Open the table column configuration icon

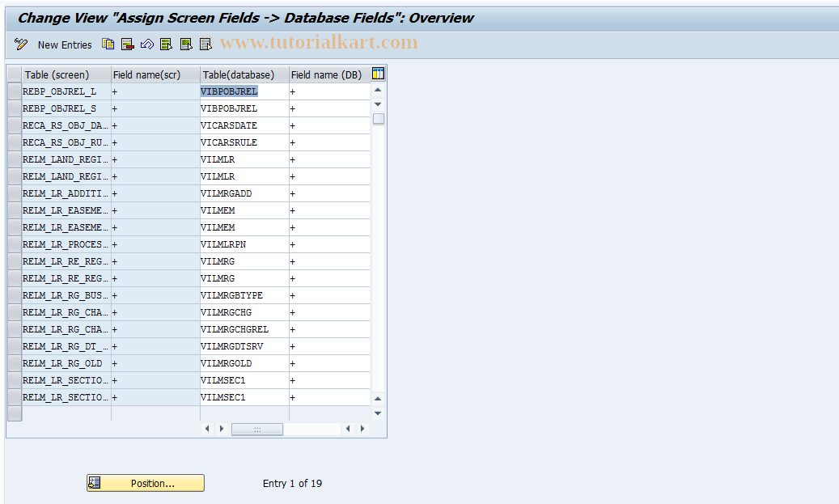(377, 74)
